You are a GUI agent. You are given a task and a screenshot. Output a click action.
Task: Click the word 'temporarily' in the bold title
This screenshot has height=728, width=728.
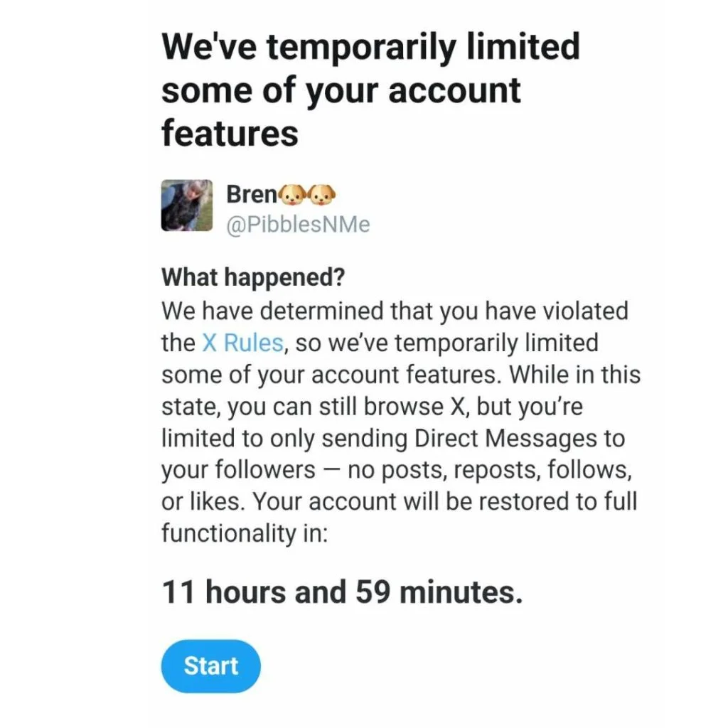point(361,49)
